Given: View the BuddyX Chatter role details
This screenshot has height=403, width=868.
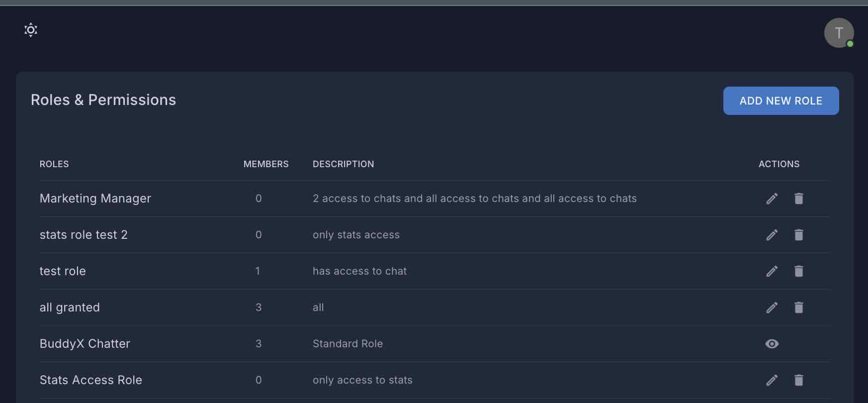Looking at the screenshot, I should tap(772, 344).
